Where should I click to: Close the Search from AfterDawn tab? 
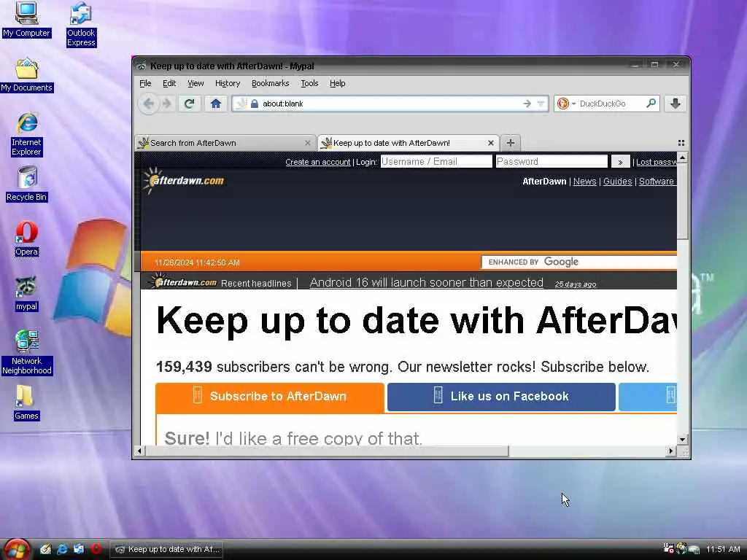pyautogui.click(x=308, y=143)
